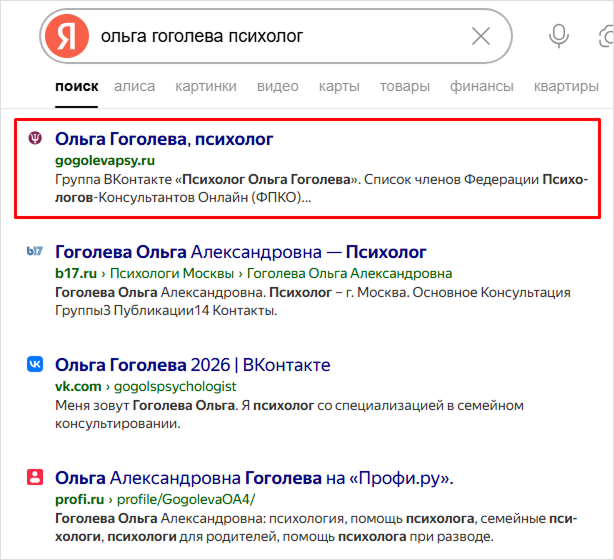Switch to the картинки tab
Image resolution: width=614 pixels, height=560 pixels.
[206, 86]
